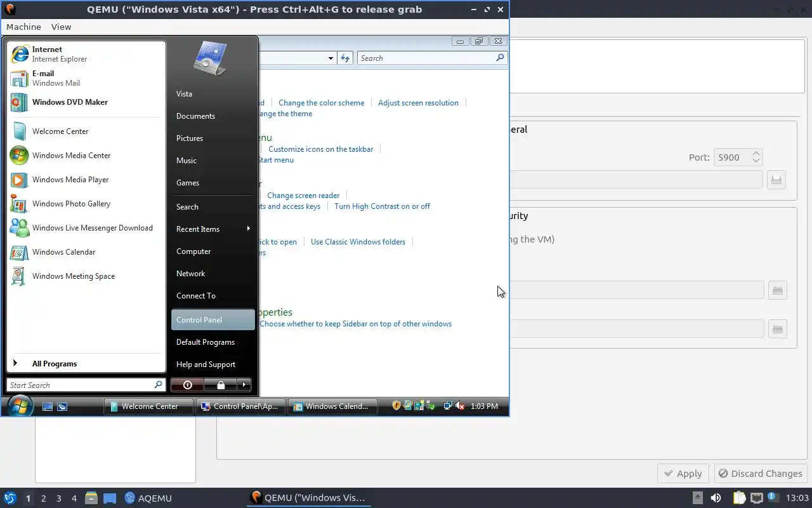This screenshot has height=508, width=812.
Task: Click Search in Start menu right pane
Action: coord(213,207)
